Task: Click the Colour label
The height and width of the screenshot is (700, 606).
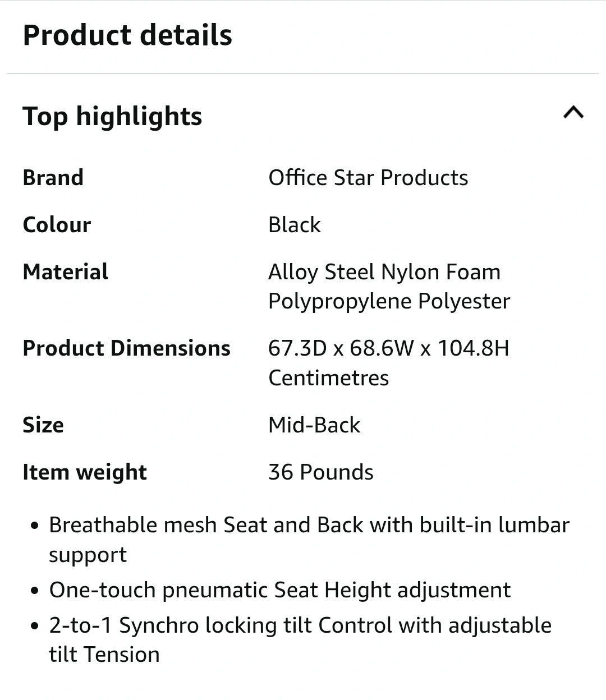Action: click(57, 225)
